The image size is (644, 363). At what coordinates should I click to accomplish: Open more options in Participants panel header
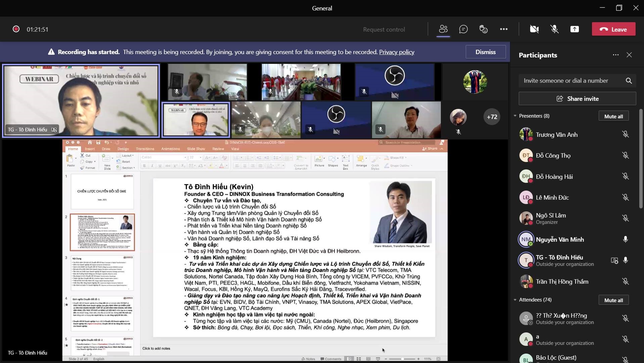click(x=615, y=55)
